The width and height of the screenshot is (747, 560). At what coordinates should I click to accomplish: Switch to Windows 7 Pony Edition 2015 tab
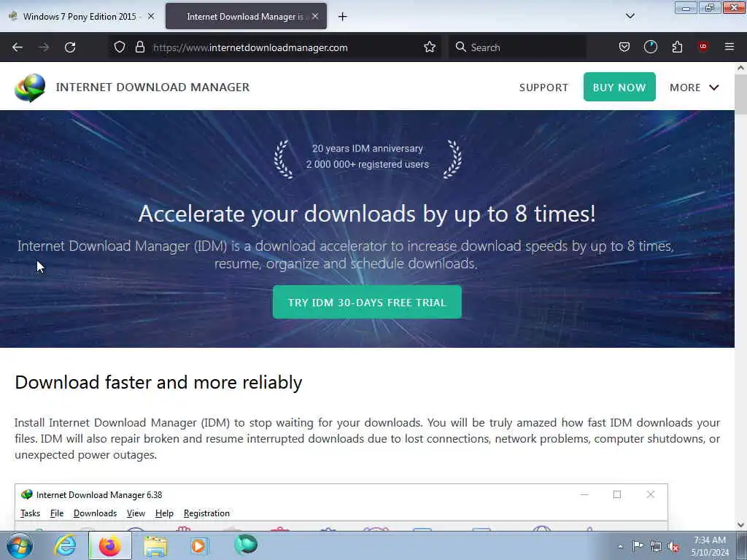80,16
